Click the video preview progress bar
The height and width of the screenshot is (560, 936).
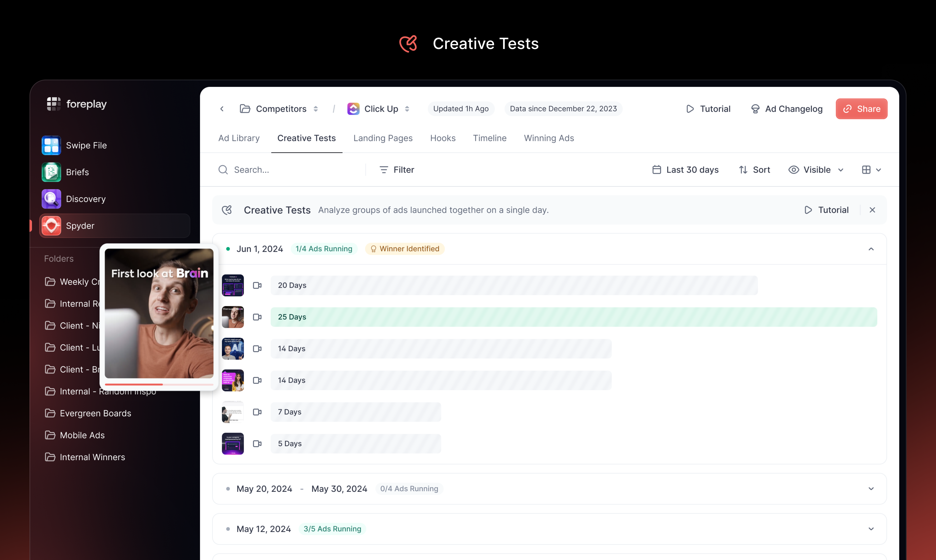(159, 384)
